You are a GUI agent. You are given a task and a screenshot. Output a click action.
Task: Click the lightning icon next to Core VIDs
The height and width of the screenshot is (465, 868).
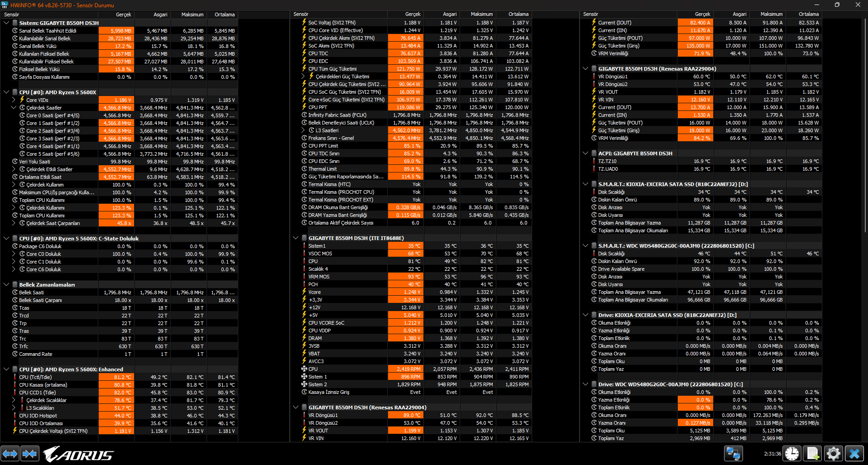[x=22, y=100]
